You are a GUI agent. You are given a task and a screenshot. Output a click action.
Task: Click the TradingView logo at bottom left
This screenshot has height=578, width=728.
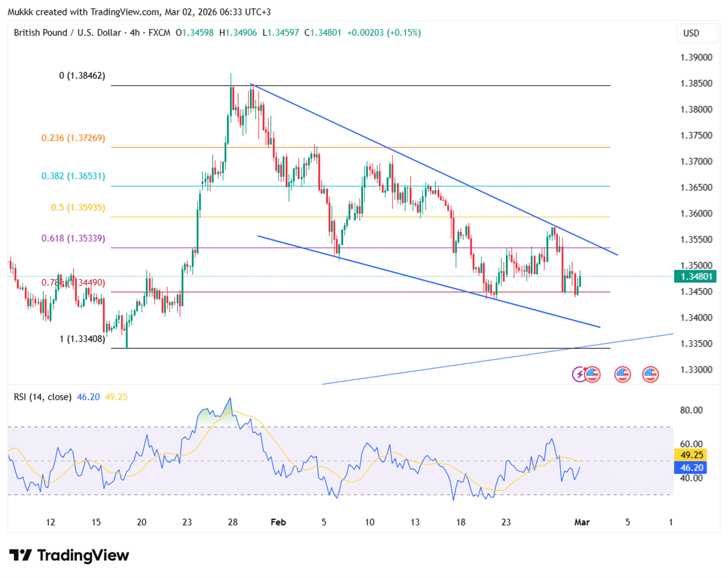click(x=69, y=555)
